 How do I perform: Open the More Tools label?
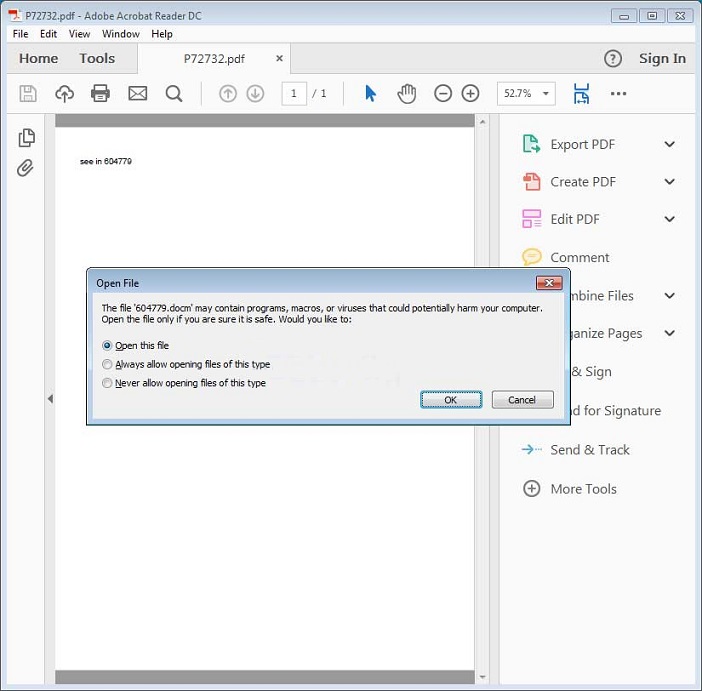pos(583,489)
